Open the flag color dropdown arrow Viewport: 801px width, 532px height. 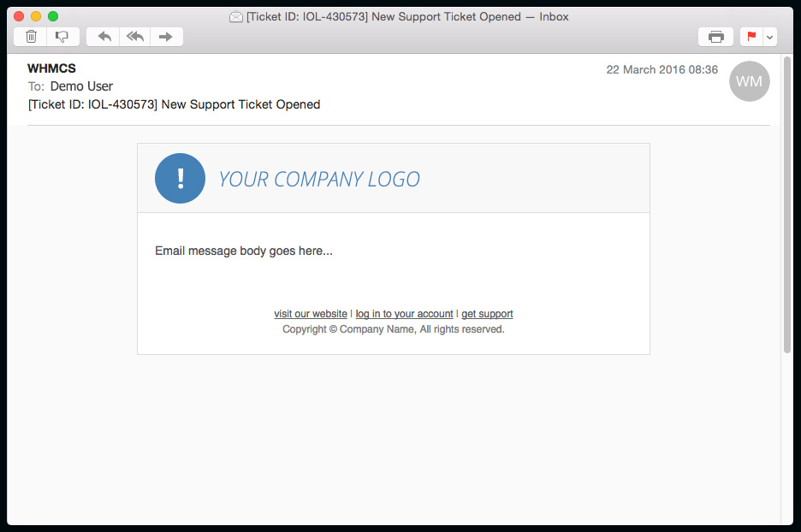[770, 37]
